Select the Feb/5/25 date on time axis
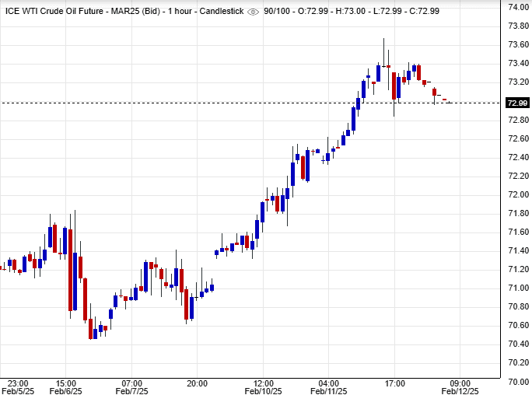Screen dimensions: 532x395 18,390
